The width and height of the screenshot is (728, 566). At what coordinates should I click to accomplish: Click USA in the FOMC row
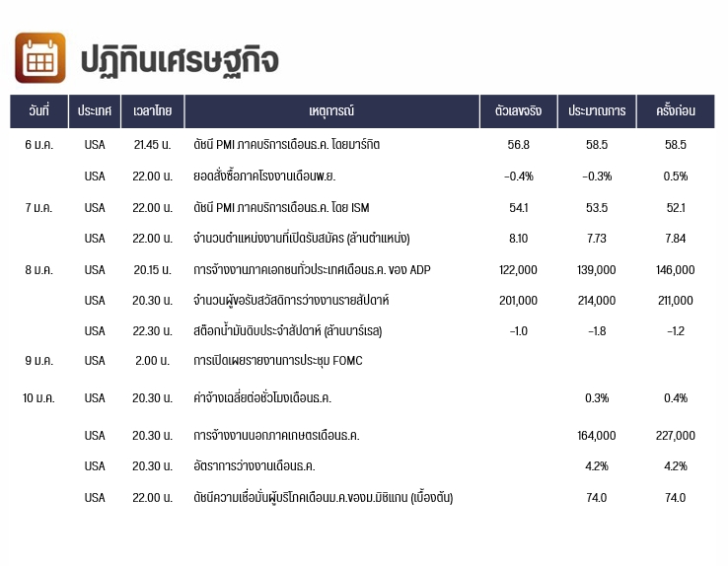pos(95,361)
